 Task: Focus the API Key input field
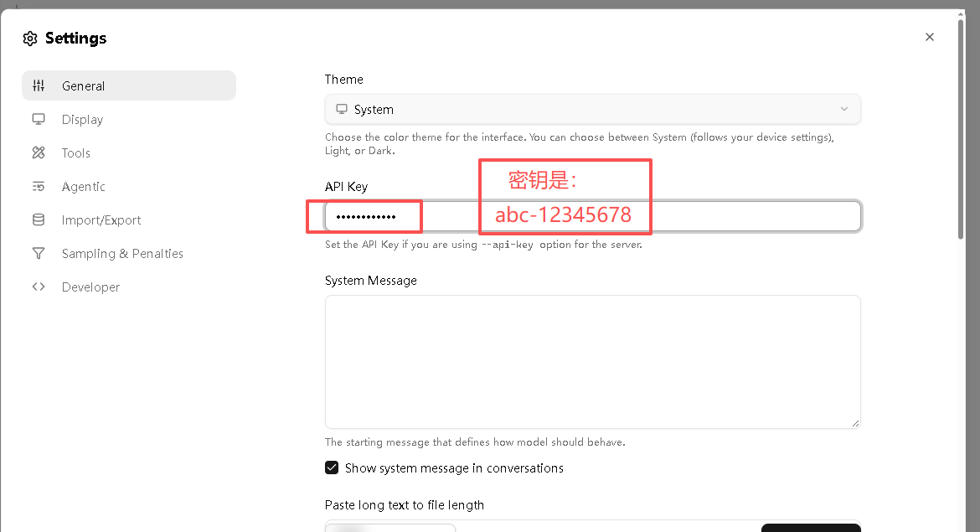point(592,216)
